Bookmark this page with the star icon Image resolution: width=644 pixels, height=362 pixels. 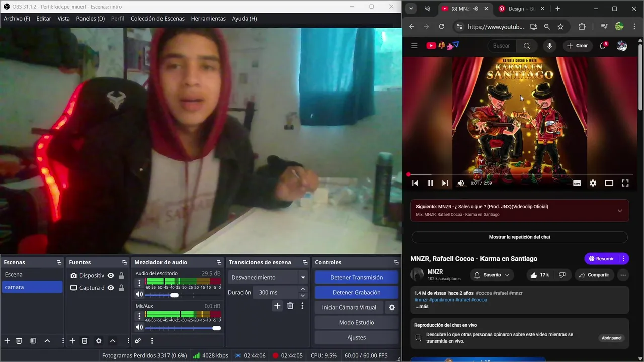click(x=560, y=27)
